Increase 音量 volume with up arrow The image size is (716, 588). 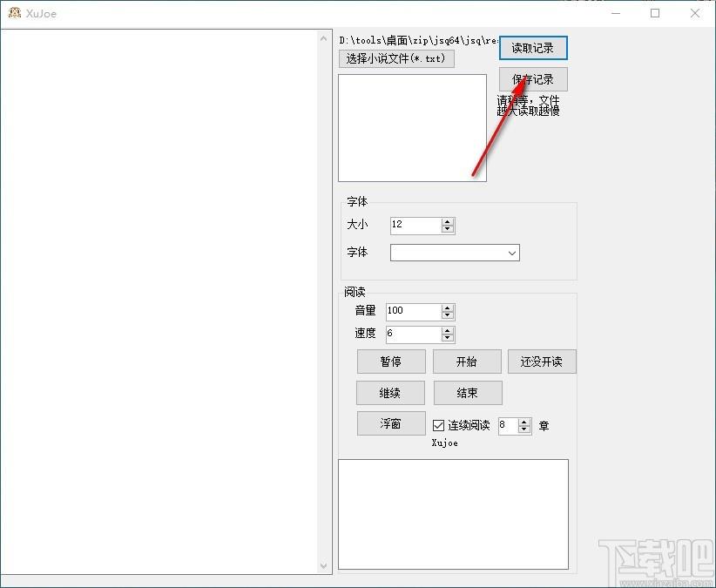pos(448,308)
